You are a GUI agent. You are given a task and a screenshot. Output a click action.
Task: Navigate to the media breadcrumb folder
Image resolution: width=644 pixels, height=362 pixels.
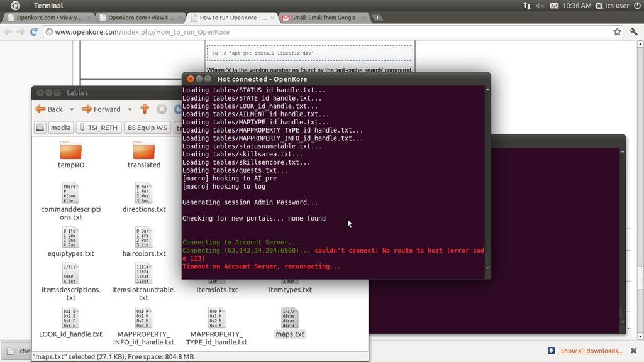(60, 127)
